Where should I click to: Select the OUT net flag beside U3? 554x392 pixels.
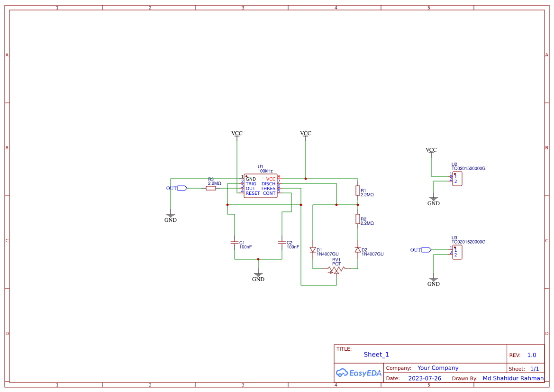coord(424,249)
